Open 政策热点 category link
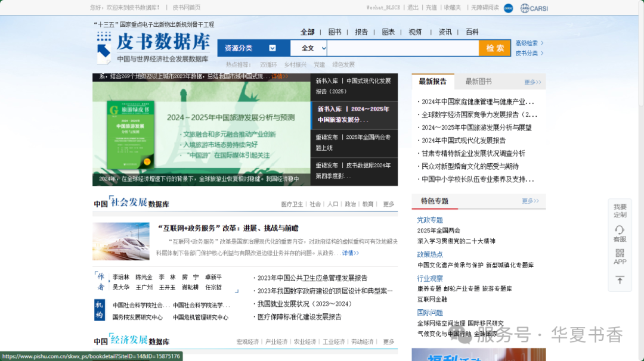Screen dimensions: 644x361 430,254
